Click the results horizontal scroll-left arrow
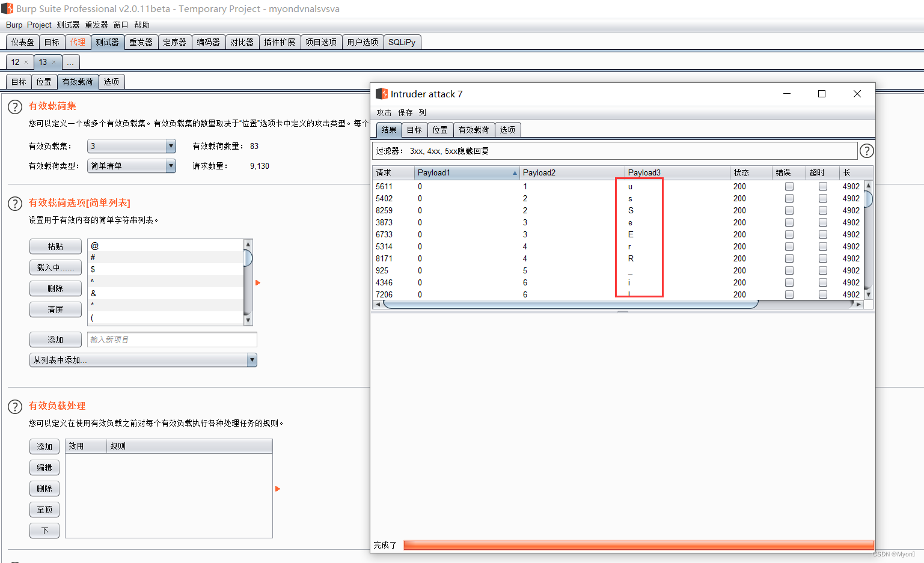Image resolution: width=924 pixels, height=563 pixels. pyautogui.click(x=378, y=304)
